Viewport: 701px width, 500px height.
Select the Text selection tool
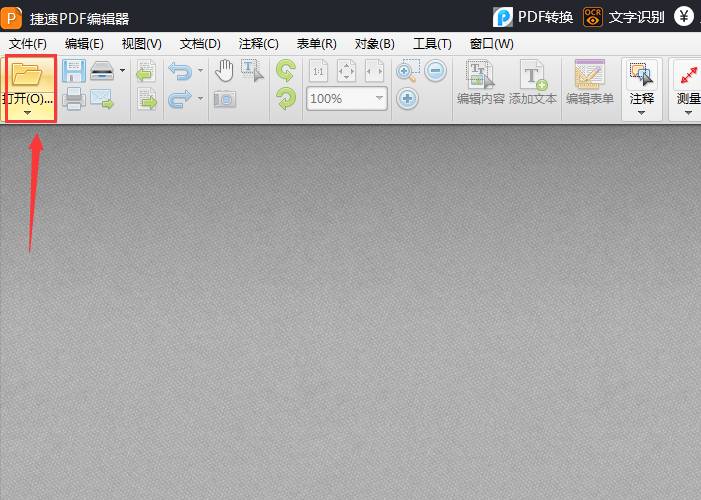coord(252,71)
